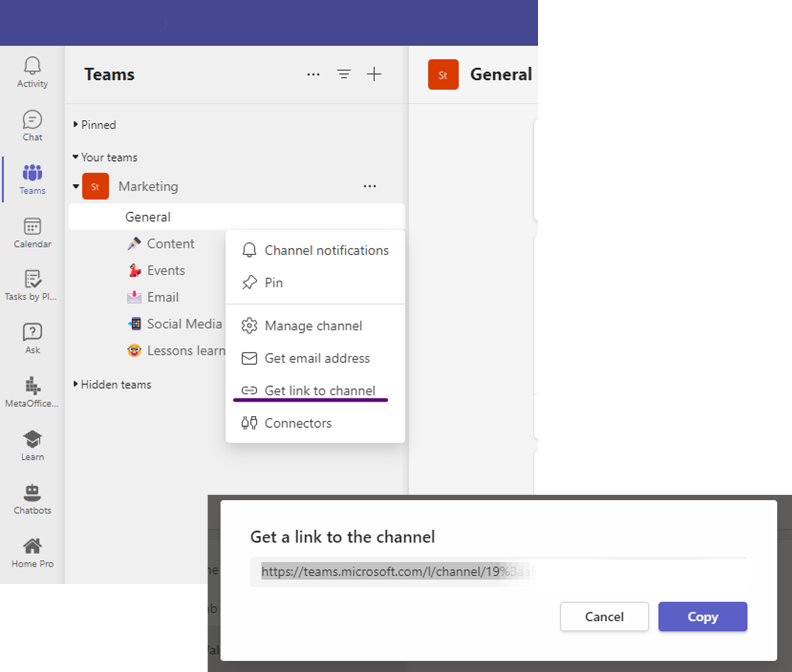Click the Teams panel heading
The image size is (792, 672).
109,74
